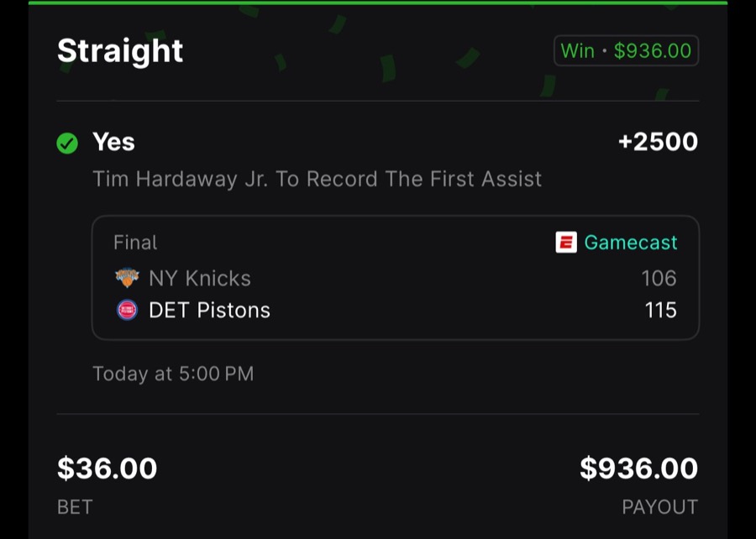Select the Tim Hardaway Jr. first assist market

point(316,179)
